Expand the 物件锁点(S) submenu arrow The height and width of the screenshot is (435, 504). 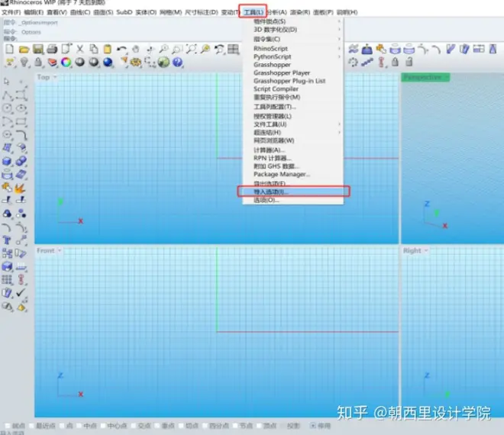tap(339, 21)
